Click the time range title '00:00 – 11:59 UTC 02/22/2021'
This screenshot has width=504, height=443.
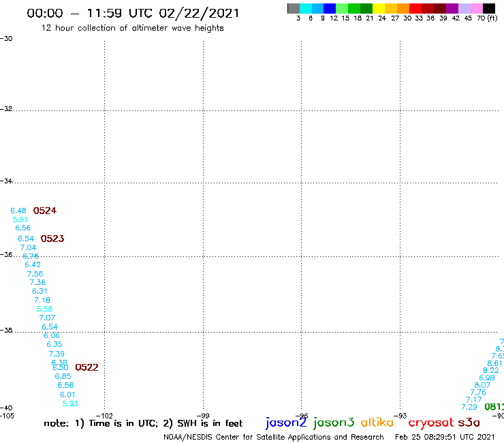click(x=133, y=14)
